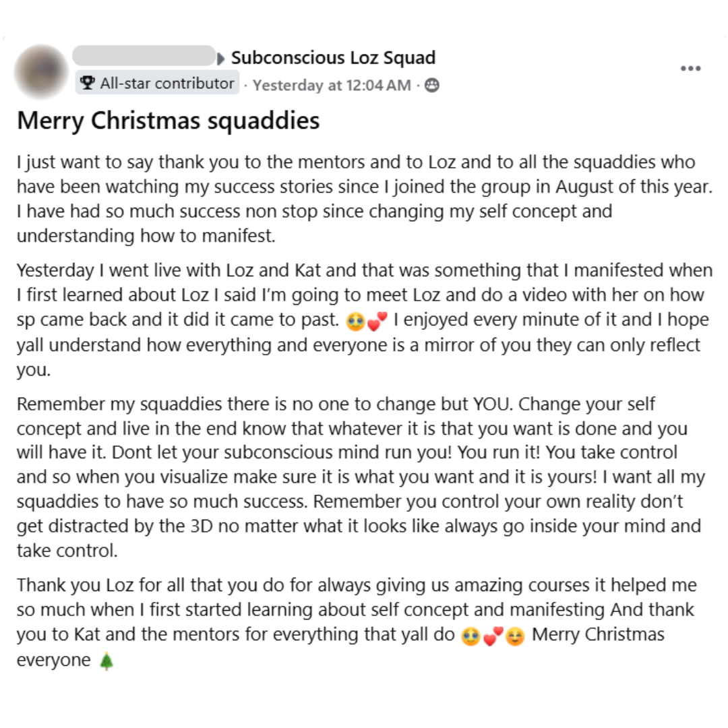The height and width of the screenshot is (728, 728).
Task: Open the Yesterday at 12:04 AM timestamp
Action: [332, 85]
